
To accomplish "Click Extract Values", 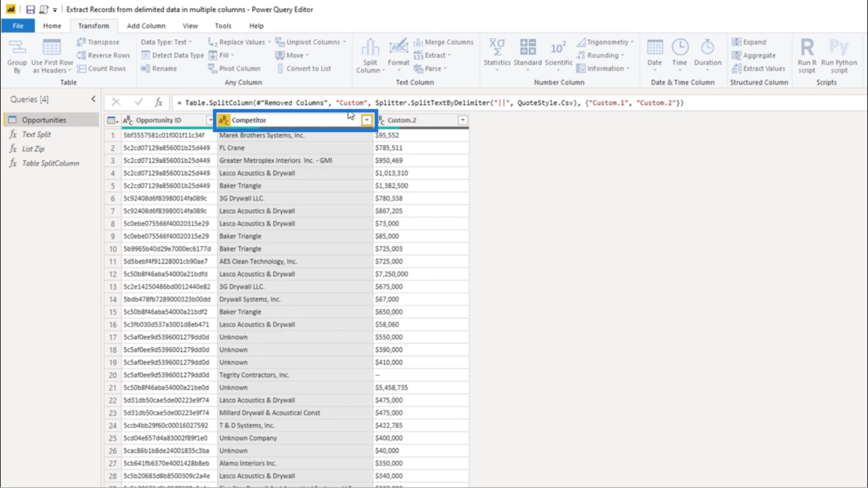I will [x=758, y=68].
